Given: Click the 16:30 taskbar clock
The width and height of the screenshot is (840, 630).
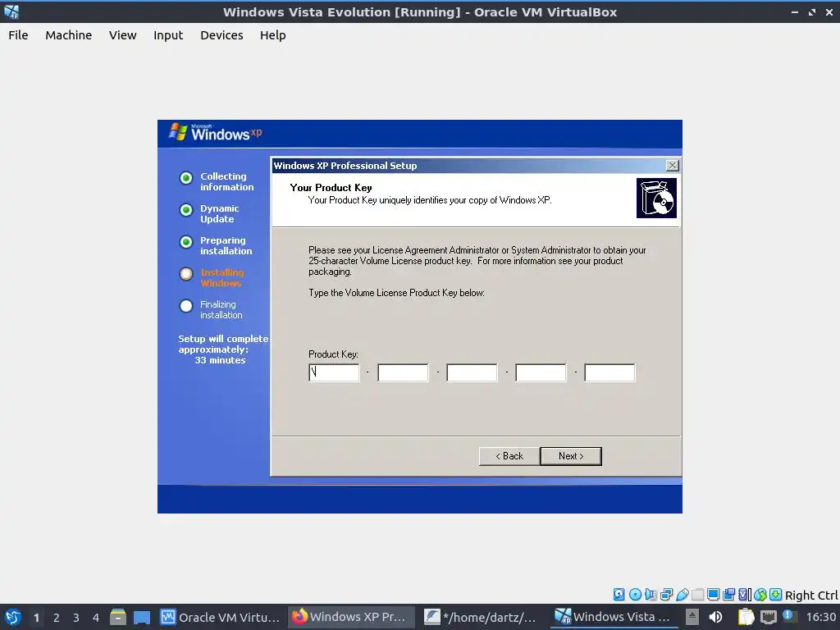Looking at the screenshot, I should pos(820,617).
